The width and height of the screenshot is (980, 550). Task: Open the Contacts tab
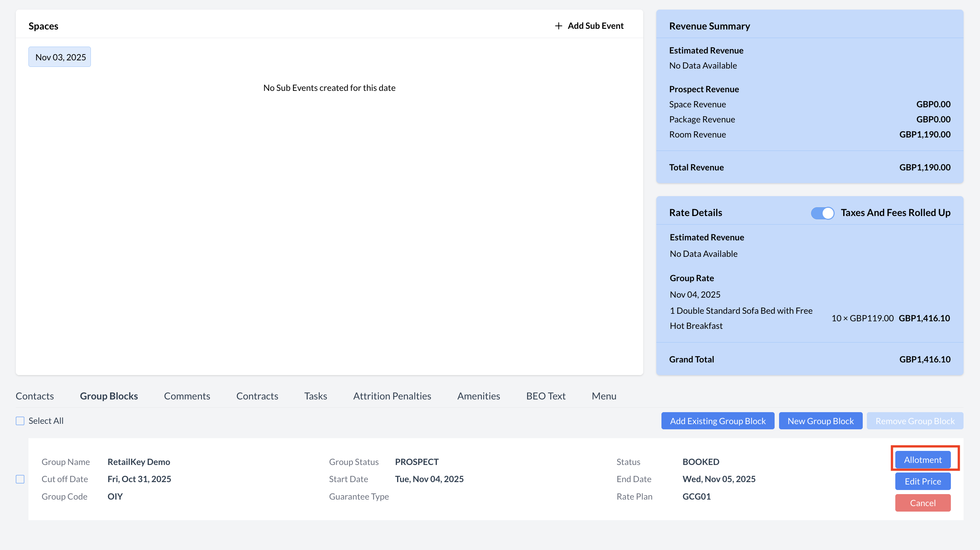click(x=35, y=396)
